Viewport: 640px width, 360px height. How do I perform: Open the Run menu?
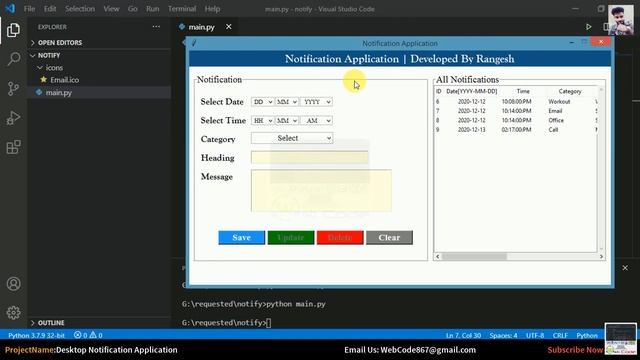pos(153,9)
